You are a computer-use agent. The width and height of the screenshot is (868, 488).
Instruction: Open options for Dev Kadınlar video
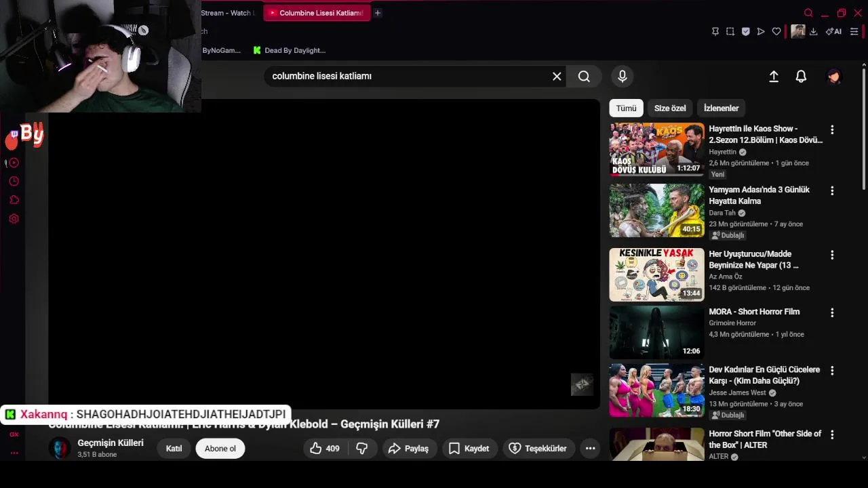click(832, 371)
